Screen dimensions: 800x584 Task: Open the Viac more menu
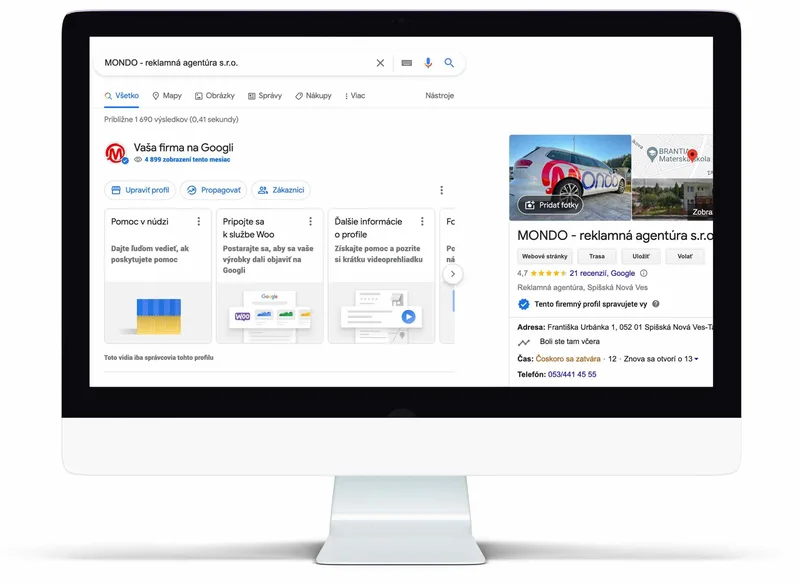coord(355,96)
